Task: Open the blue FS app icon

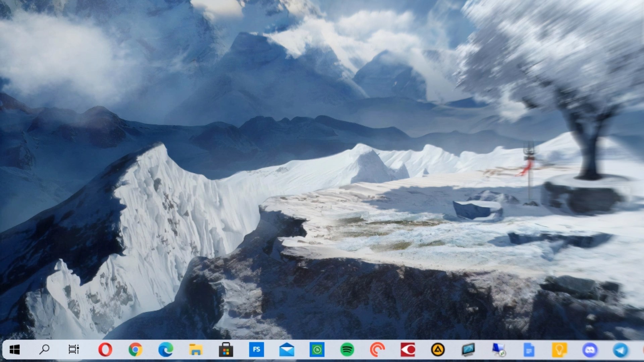Action: click(257, 350)
